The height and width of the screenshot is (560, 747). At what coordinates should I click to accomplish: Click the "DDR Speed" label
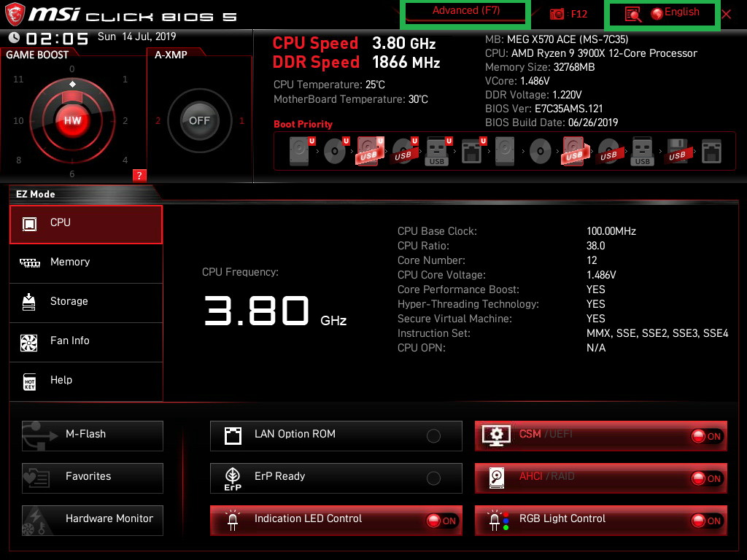(x=316, y=63)
